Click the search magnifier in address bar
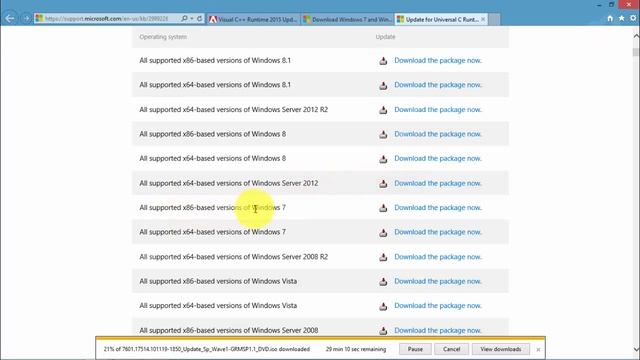 click(x=184, y=18)
